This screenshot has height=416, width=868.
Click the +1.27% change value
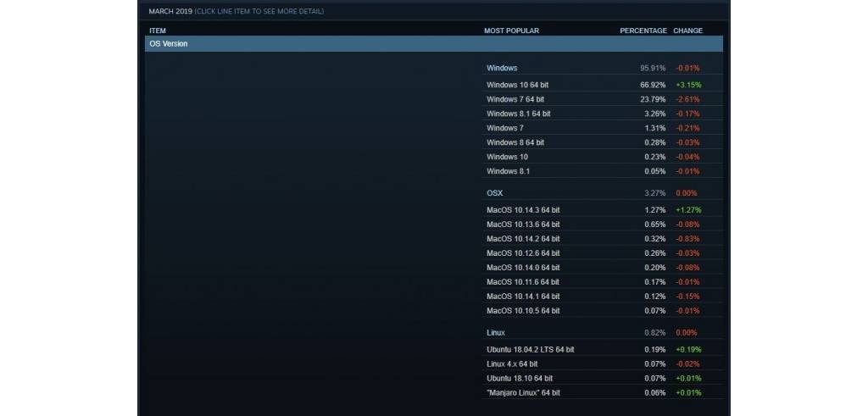pyautogui.click(x=688, y=209)
